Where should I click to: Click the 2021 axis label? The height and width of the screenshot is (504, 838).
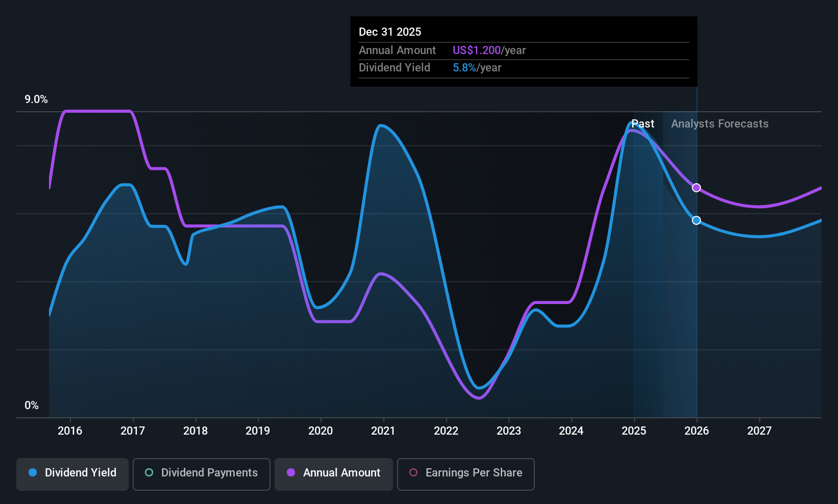pyautogui.click(x=383, y=431)
